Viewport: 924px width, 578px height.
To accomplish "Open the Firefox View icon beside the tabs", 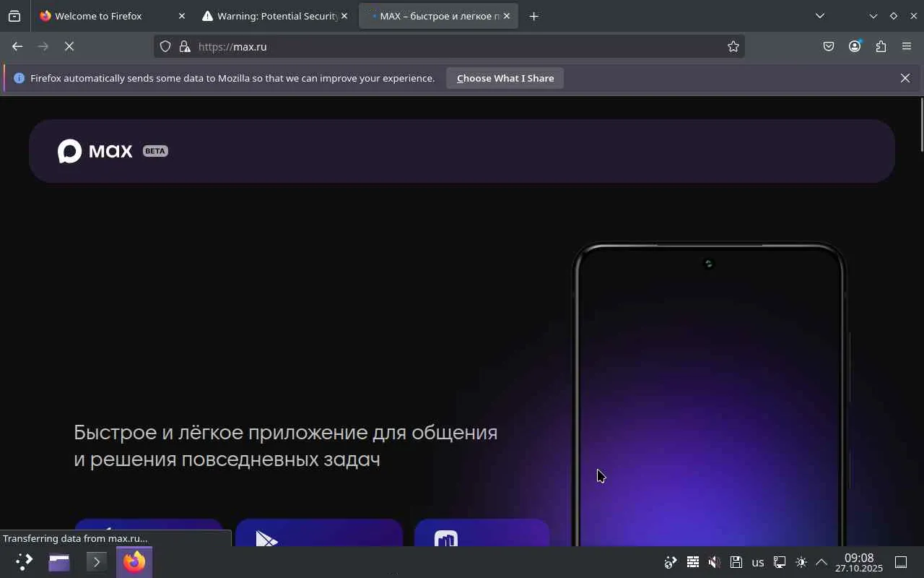I will click(x=14, y=16).
